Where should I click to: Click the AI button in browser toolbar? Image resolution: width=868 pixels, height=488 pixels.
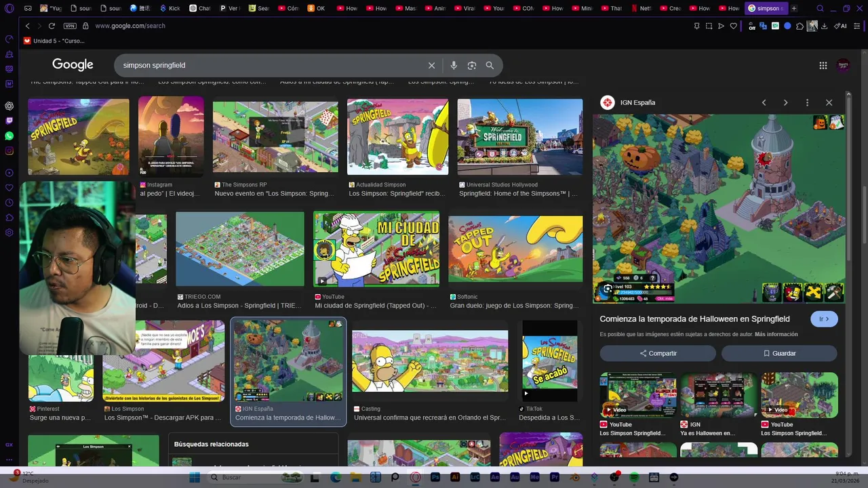[840, 26]
